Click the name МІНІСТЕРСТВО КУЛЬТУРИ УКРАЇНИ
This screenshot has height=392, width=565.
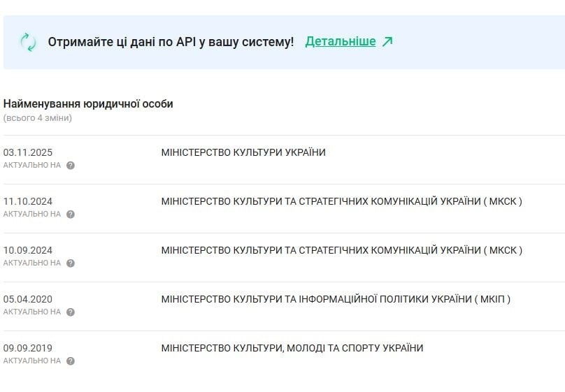(x=243, y=152)
